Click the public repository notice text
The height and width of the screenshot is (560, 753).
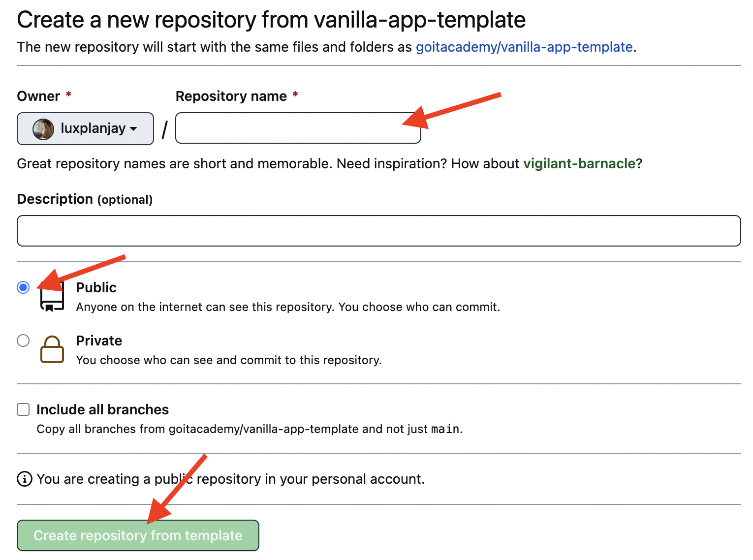click(230, 478)
